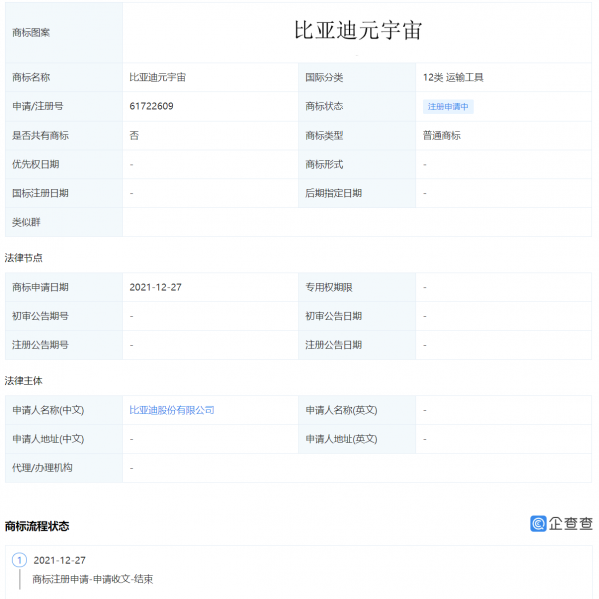Screen dimensions: 599x599
Task: Click the 注册公告日期 label cell
Action: pos(357,345)
